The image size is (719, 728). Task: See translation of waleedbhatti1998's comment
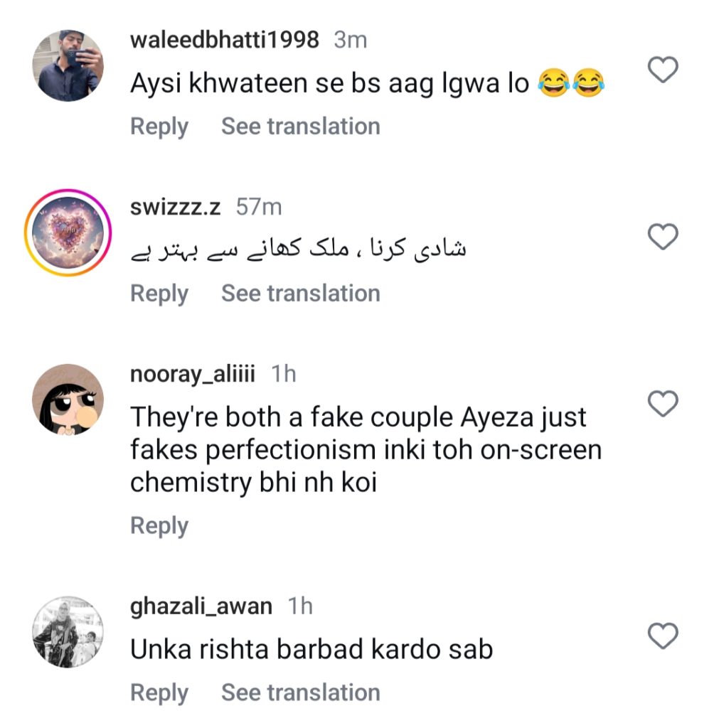pos(301,127)
